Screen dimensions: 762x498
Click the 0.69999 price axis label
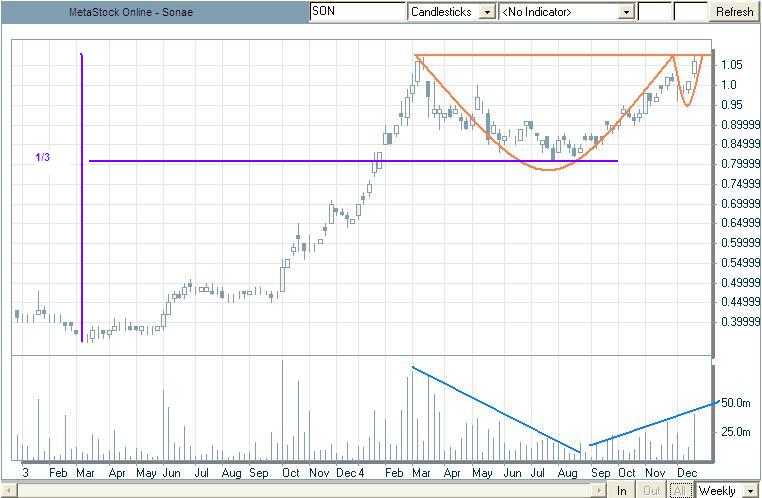point(740,203)
